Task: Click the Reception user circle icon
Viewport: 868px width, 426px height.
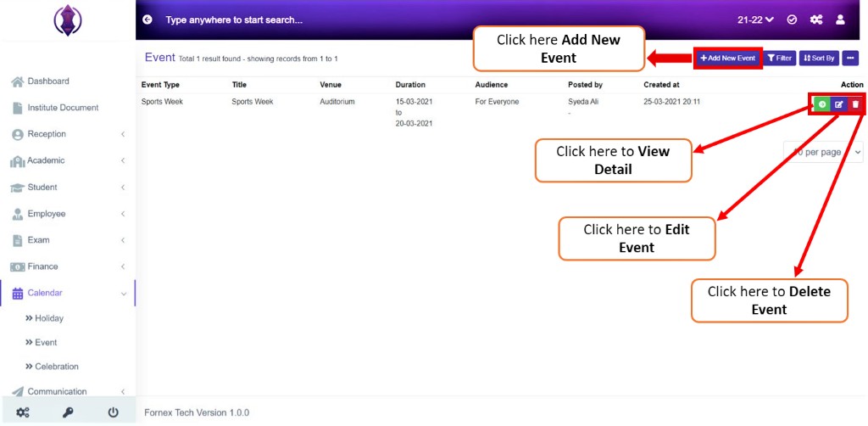Action: (x=18, y=135)
